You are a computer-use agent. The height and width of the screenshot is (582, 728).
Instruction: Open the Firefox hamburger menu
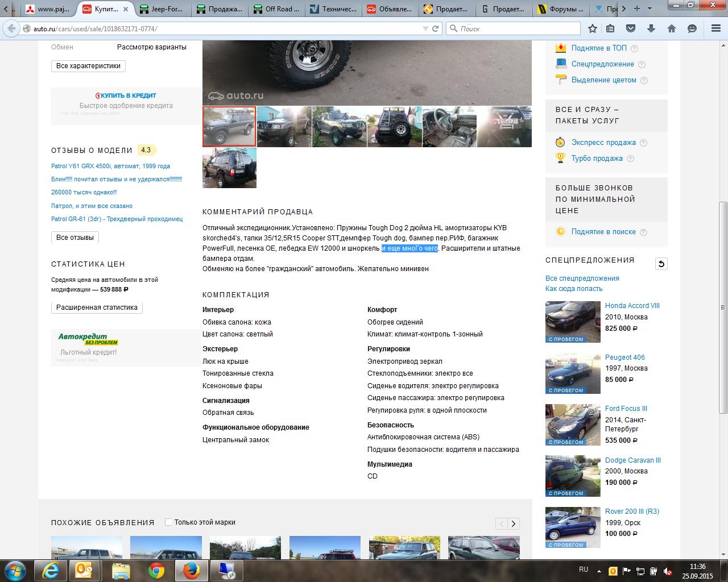click(x=715, y=28)
